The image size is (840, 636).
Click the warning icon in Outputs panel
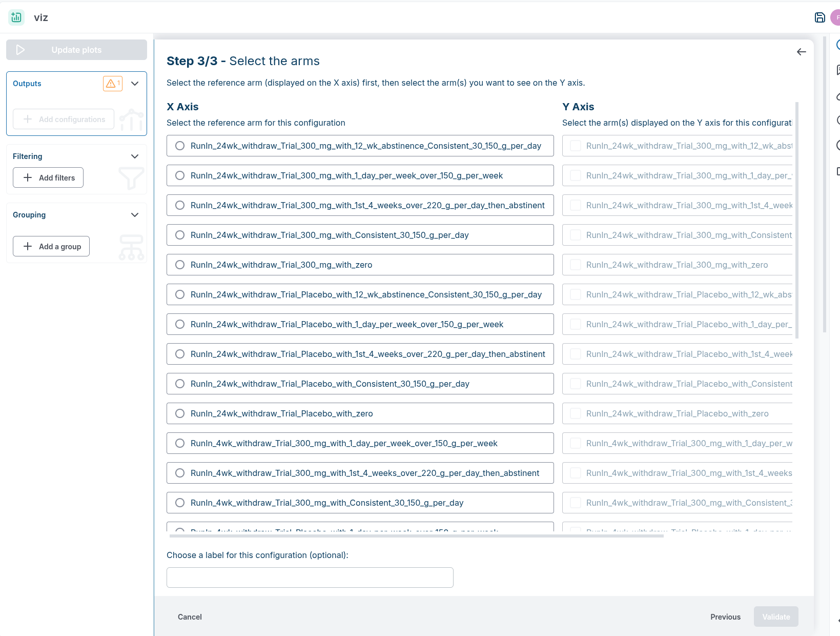[111, 84]
